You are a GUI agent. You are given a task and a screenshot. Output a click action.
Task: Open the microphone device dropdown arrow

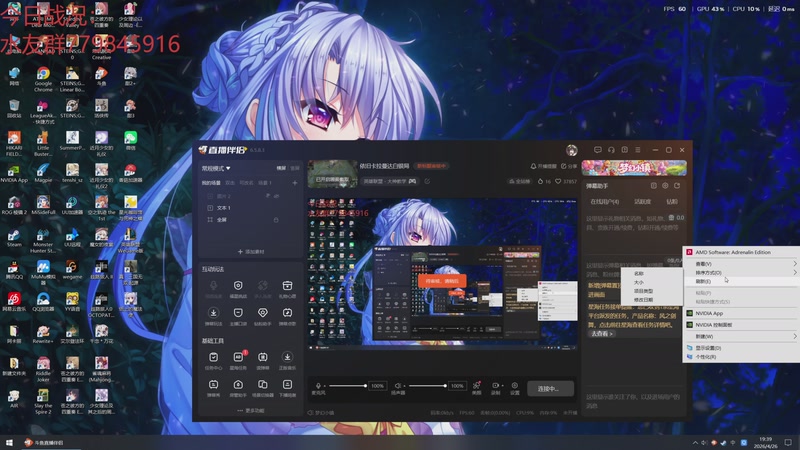[326, 386]
